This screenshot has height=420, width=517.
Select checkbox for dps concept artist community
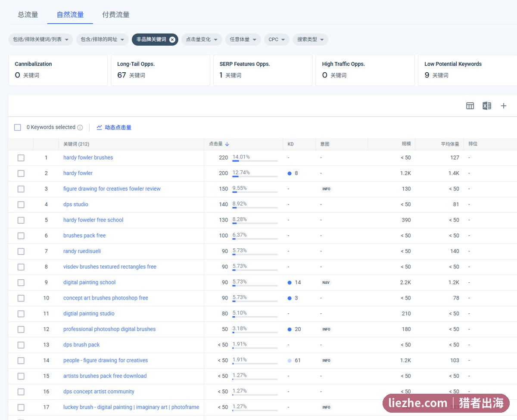point(21,392)
